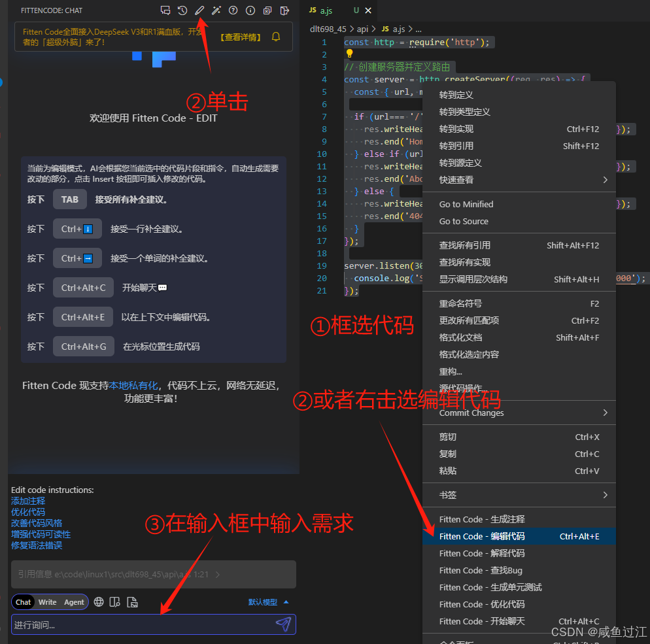650x644 pixels.
Task: Click the breadcrumb chevron after dlt698_45
Action: (352, 29)
